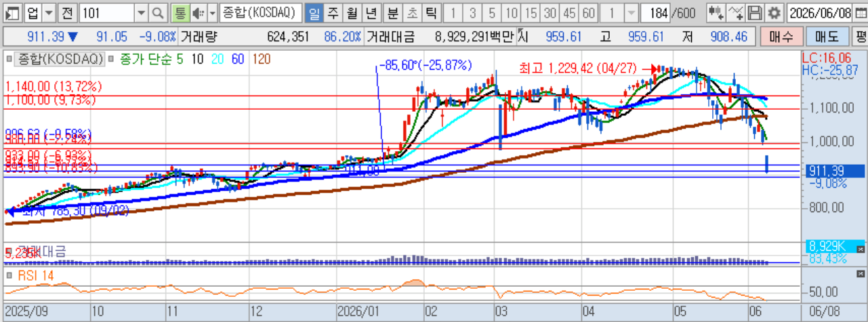Select the 주 weekly period
This screenshot has width=868, height=322.
333,13
